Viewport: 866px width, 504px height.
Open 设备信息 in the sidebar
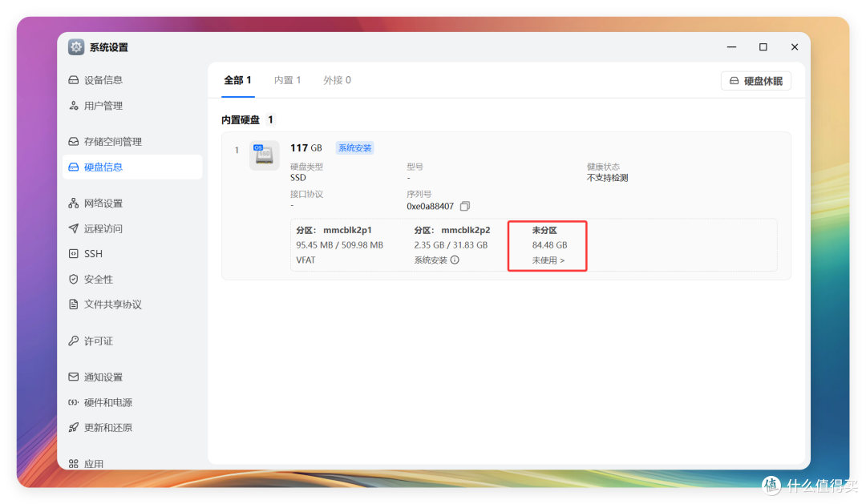(103, 80)
